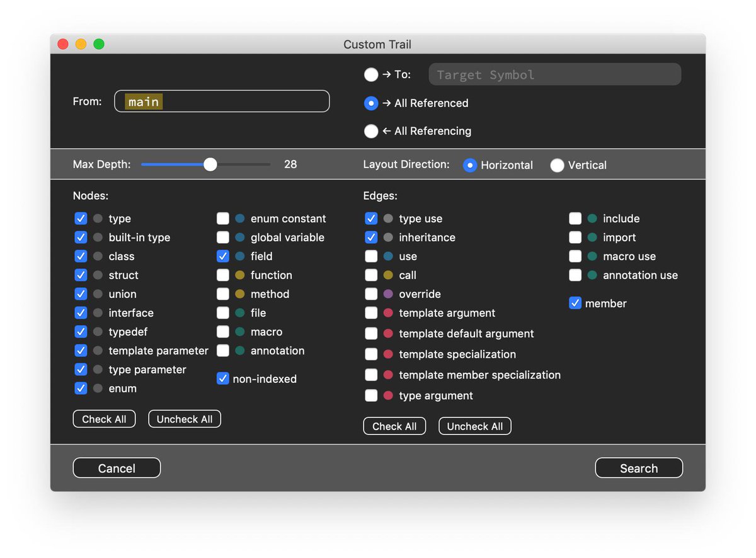
Task: Check the 'template member specialization' edge checkbox
Action: tap(371, 375)
